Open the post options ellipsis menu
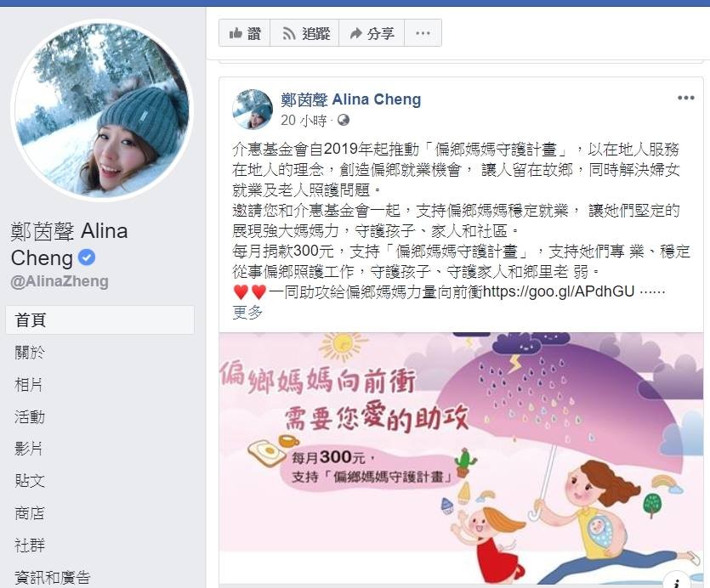 click(x=685, y=98)
